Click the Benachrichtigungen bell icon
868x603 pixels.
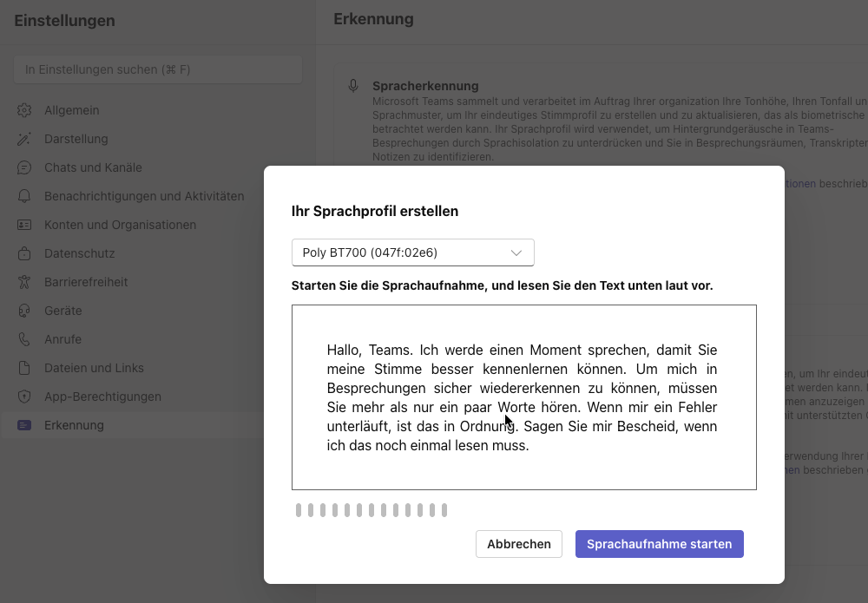[23, 196]
